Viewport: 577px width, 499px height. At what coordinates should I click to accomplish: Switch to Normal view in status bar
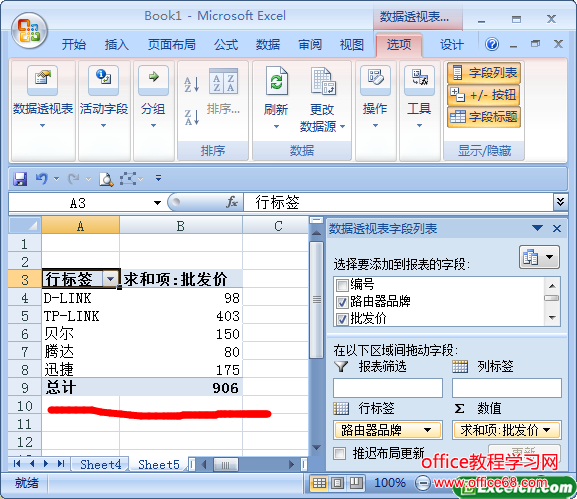(x=319, y=482)
